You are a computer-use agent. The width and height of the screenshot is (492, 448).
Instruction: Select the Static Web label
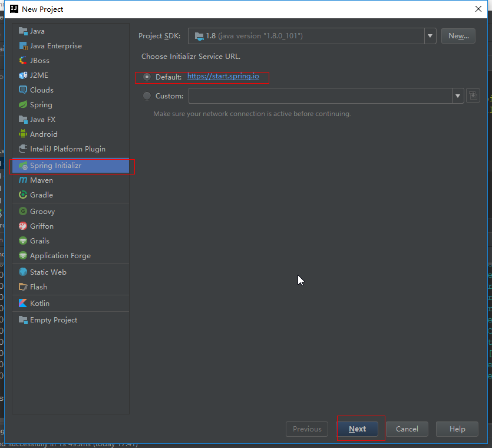click(48, 272)
